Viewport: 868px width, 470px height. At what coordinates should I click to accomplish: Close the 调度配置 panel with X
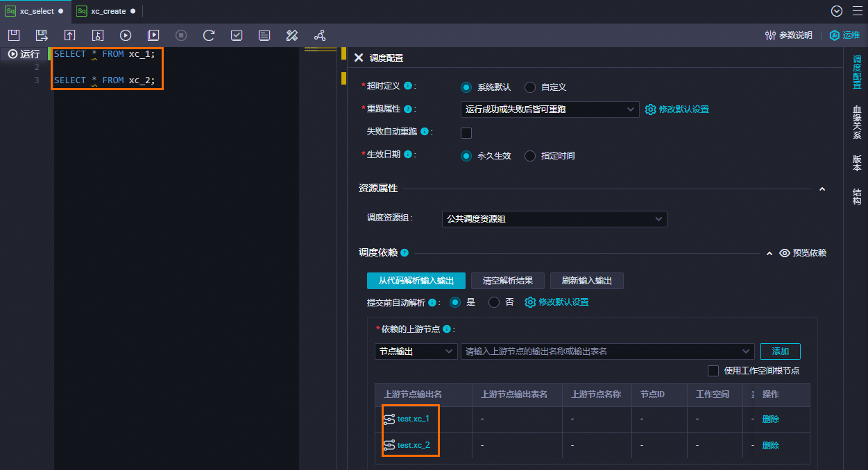click(358, 58)
